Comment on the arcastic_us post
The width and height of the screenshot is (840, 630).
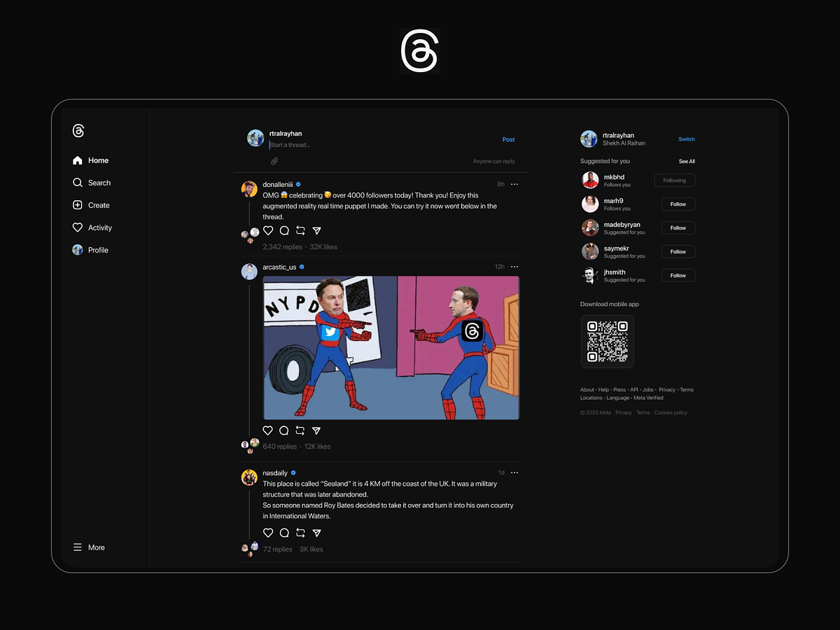click(x=284, y=430)
